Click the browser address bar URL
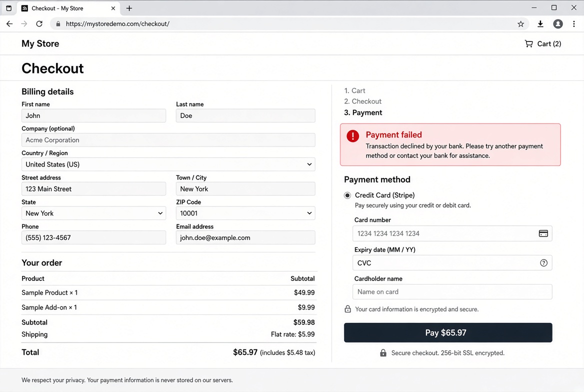 point(117,24)
